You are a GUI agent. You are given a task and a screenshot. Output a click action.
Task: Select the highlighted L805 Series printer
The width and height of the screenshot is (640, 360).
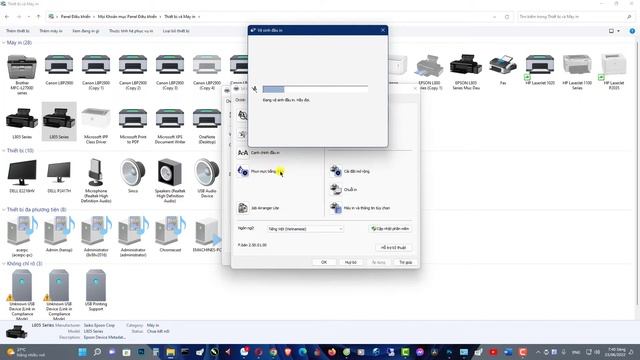[x=59, y=121]
